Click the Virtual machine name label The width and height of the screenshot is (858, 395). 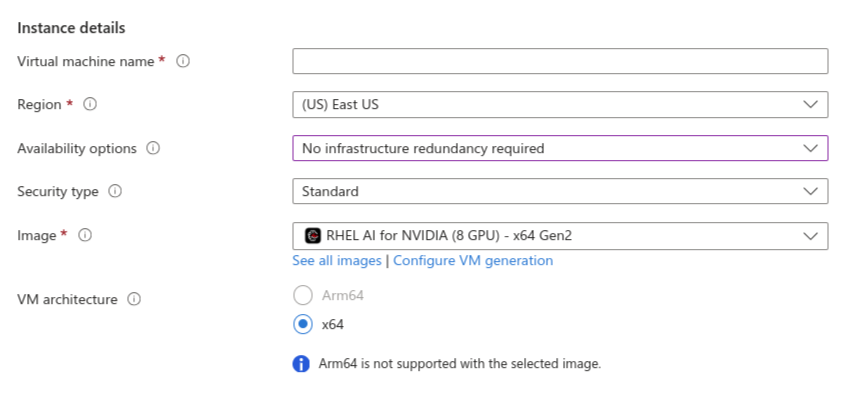click(86, 61)
